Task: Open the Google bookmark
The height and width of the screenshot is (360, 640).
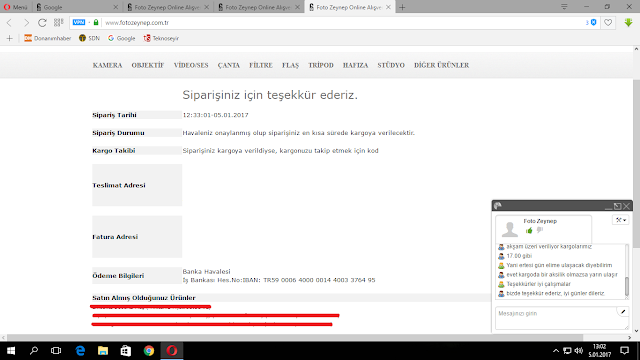Action: point(121,38)
